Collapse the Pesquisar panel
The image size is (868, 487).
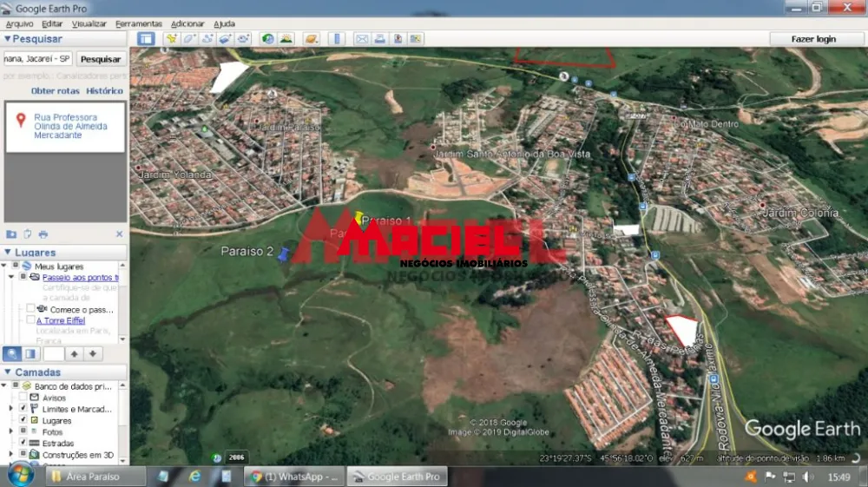[8, 39]
